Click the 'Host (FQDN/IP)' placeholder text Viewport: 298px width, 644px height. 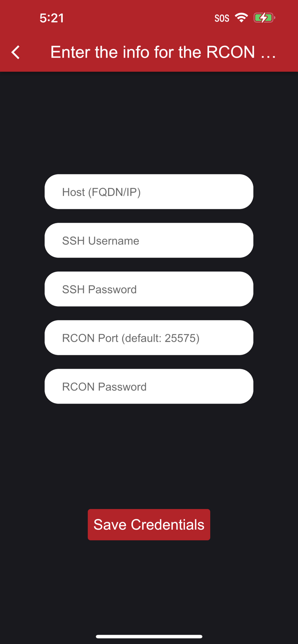click(101, 192)
